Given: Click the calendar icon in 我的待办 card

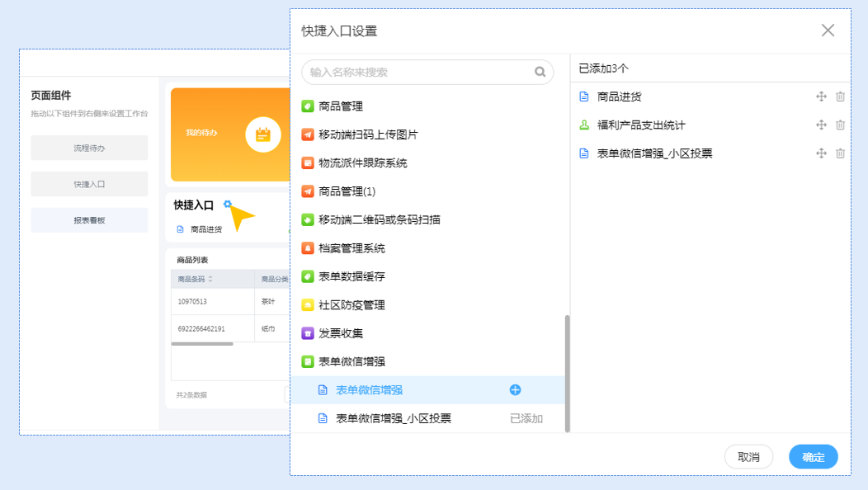Looking at the screenshot, I should (263, 134).
